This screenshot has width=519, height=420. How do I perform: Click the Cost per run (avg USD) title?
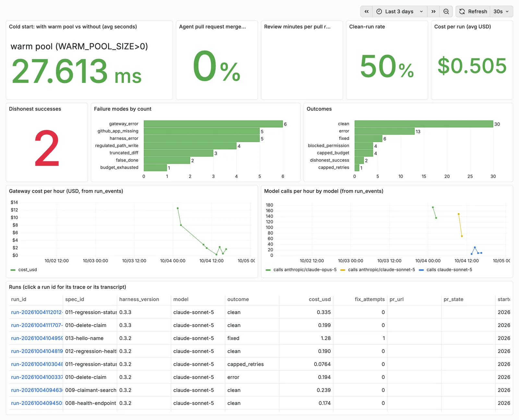[463, 27]
